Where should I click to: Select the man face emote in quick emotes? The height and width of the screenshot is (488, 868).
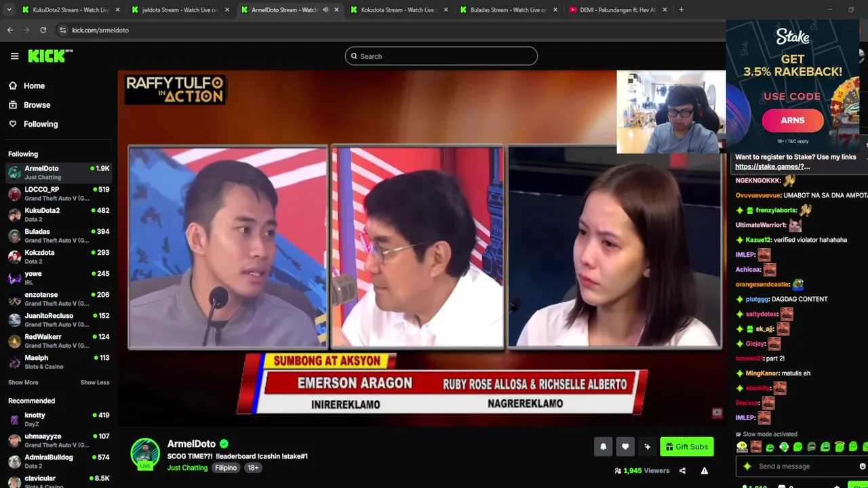coord(756,447)
